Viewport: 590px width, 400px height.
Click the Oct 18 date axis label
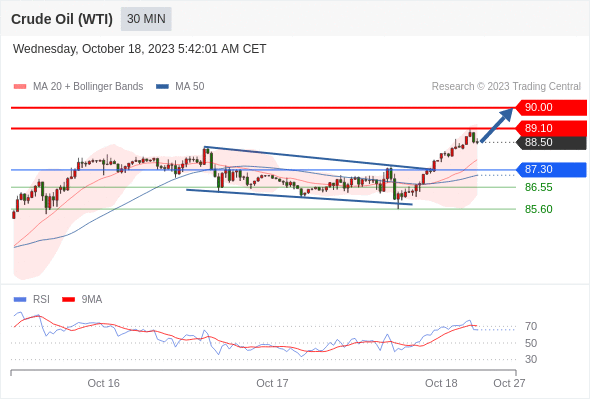click(441, 383)
